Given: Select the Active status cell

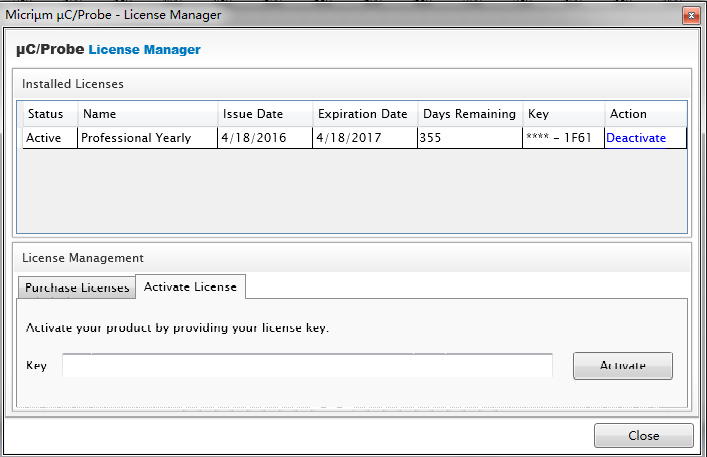Looking at the screenshot, I should click(x=50, y=137).
